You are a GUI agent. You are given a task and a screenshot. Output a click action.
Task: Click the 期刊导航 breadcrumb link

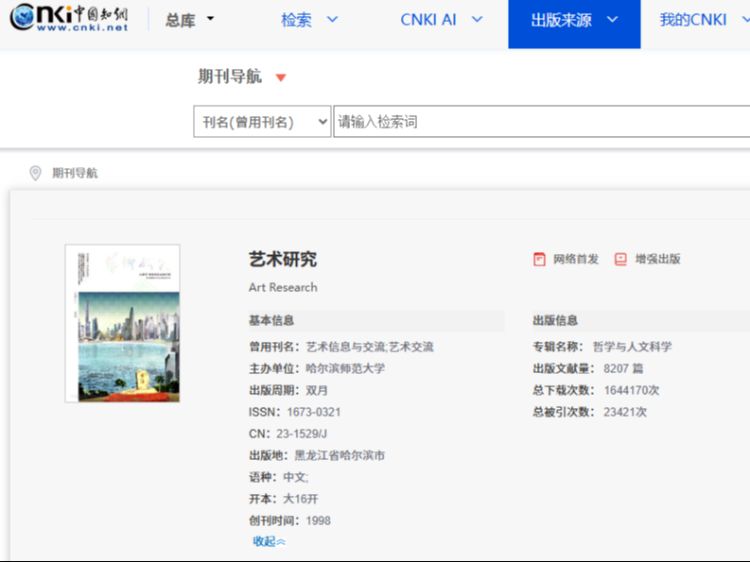(x=75, y=173)
